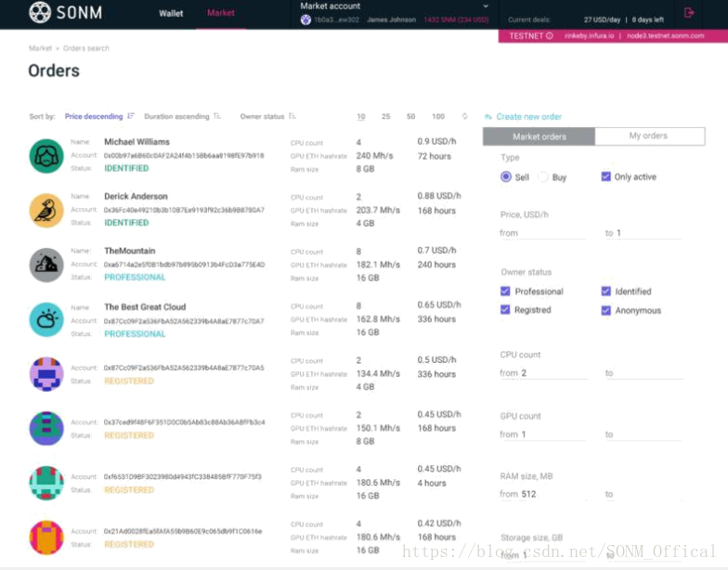728x570 pixels.
Task: Show 50 orders per page
Action: point(410,117)
